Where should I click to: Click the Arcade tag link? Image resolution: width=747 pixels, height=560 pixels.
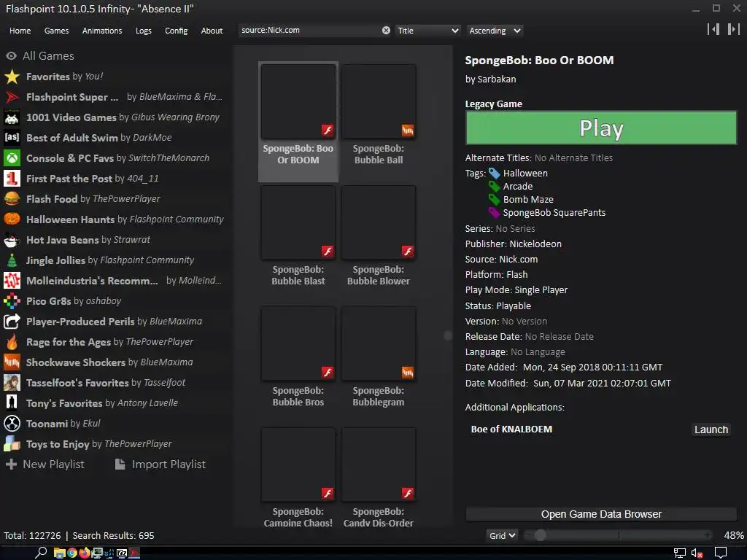[518, 187]
